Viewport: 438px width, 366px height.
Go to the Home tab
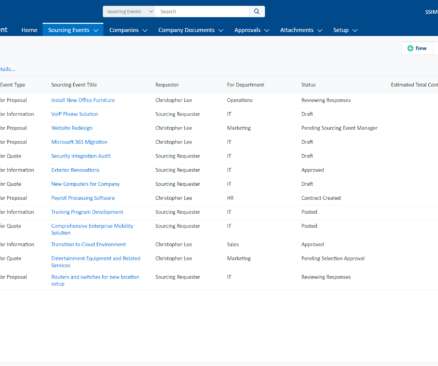pos(29,30)
